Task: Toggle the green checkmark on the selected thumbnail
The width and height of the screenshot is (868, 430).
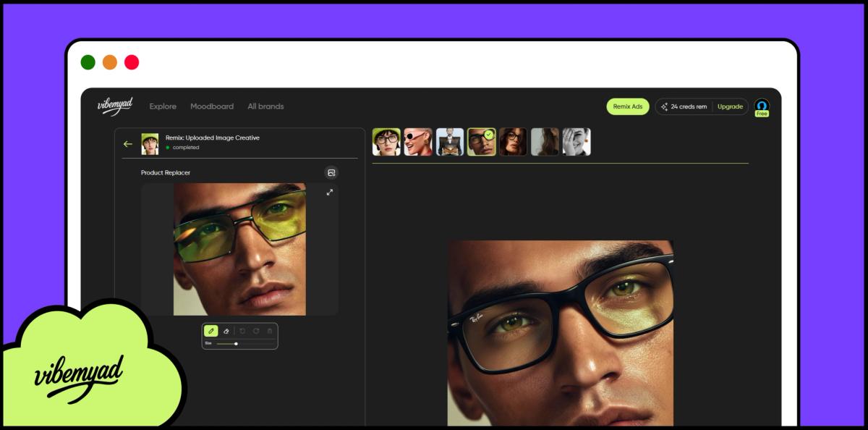Action: click(x=488, y=133)
